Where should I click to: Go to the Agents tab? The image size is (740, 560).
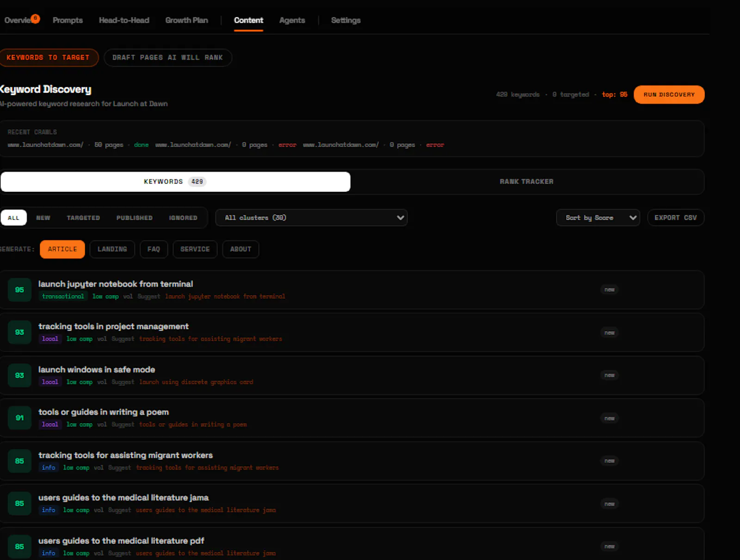pos(292,20)
